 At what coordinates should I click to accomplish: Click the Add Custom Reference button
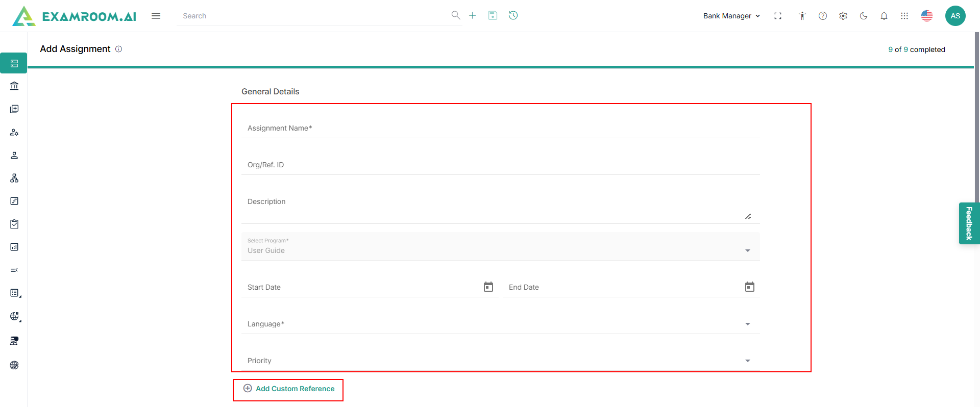click(289, 389)
